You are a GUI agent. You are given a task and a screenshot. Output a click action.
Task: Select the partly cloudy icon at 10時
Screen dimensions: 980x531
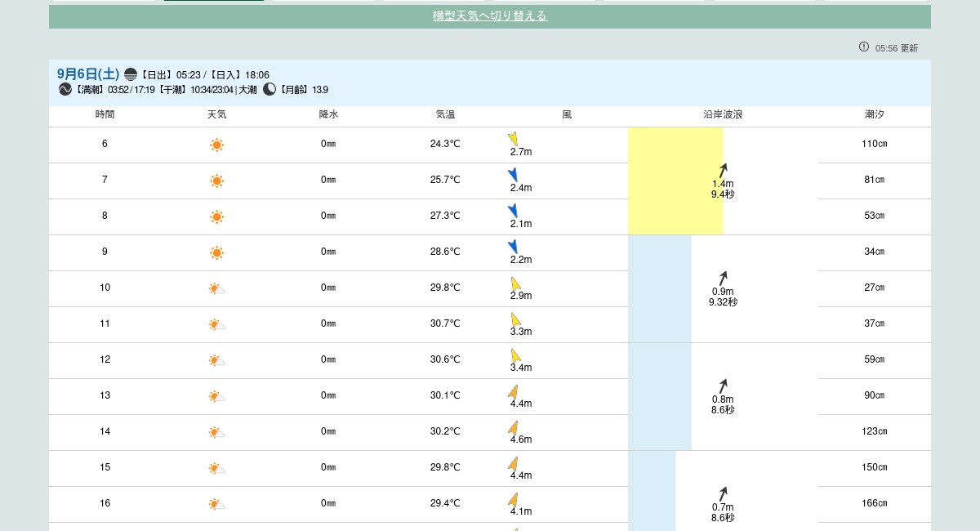216,288
